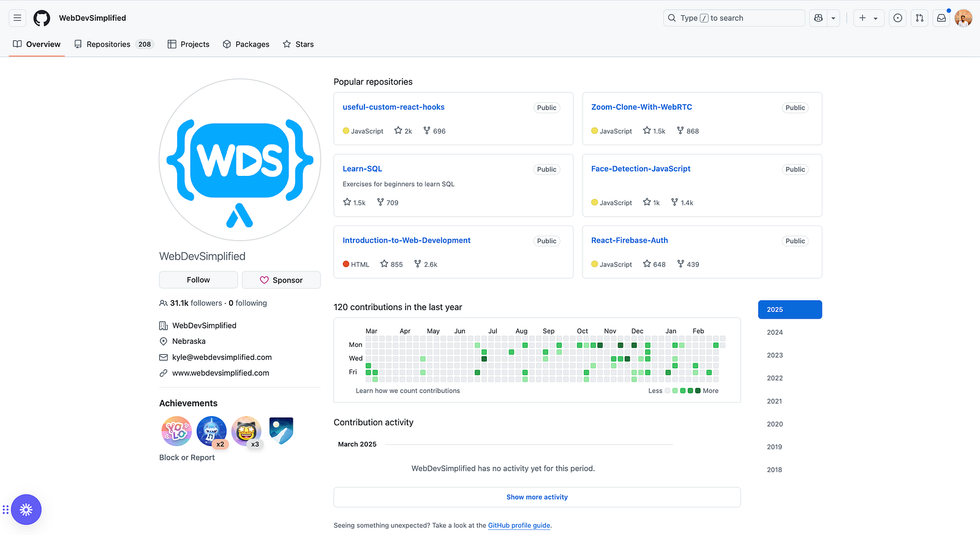Click the darkest green legend square

(x=698, y=391)
